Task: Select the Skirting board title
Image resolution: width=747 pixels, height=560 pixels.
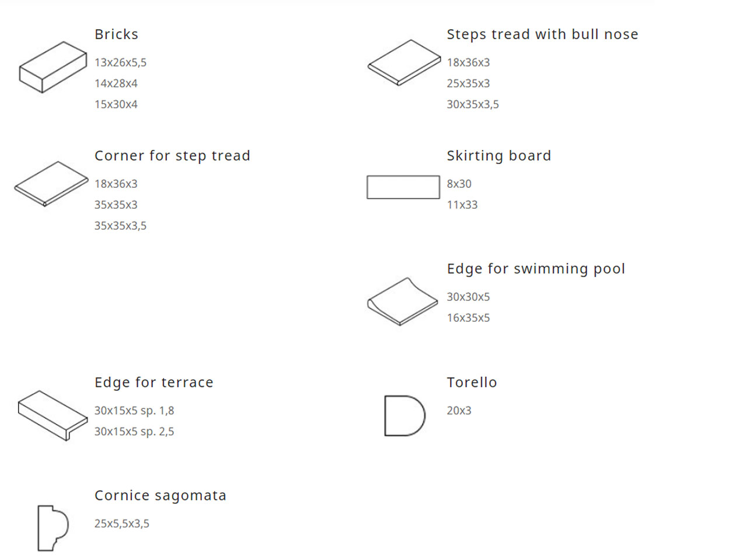Action: [498, 156]
